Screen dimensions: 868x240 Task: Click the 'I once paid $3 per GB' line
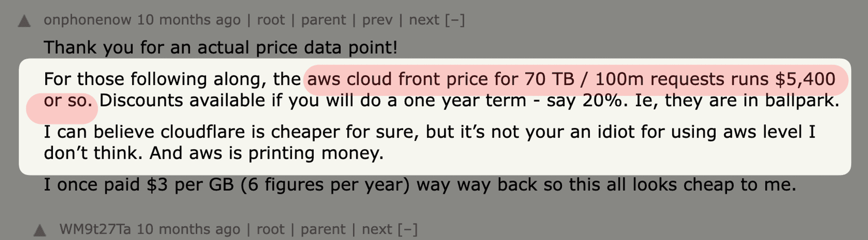[x=420, y=185]
